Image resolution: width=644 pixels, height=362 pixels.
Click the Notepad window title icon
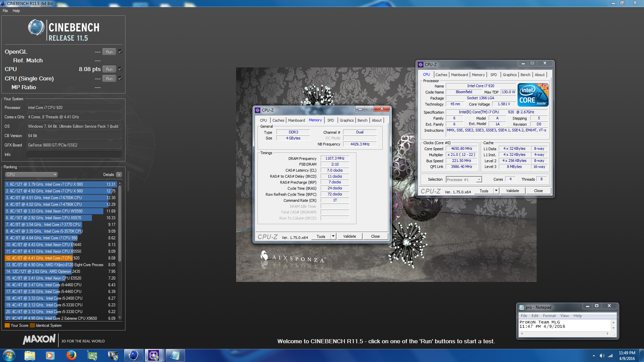(521, 307)
